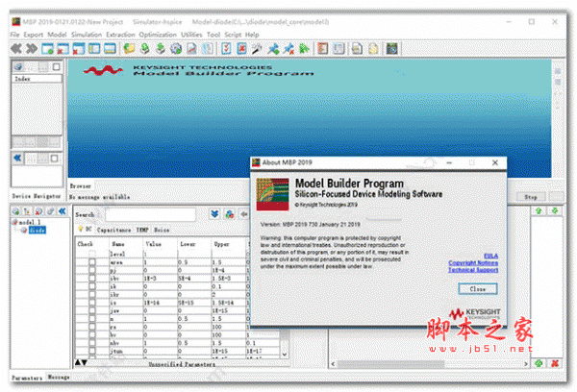This screenshot has height=392, width=577.
Task: Click the grey double-left back arrow in main toolbar
Action: (x=16, y=49)
